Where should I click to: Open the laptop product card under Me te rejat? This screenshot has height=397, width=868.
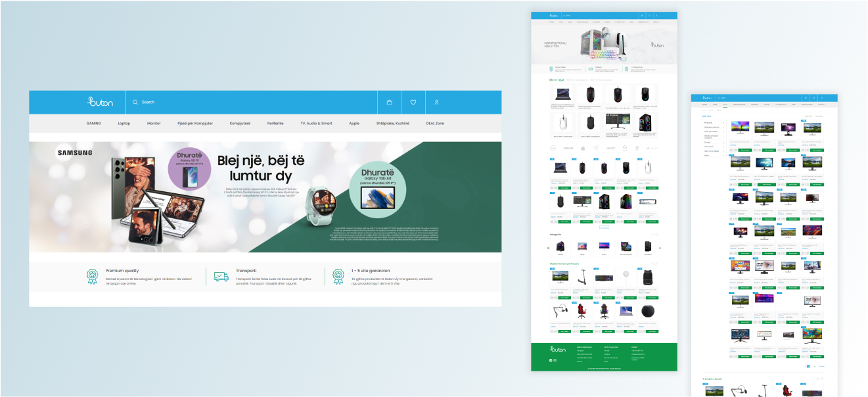563,97
